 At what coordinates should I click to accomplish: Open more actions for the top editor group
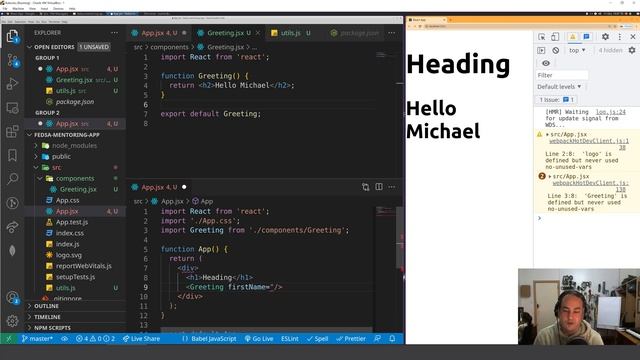click(392, 33)
